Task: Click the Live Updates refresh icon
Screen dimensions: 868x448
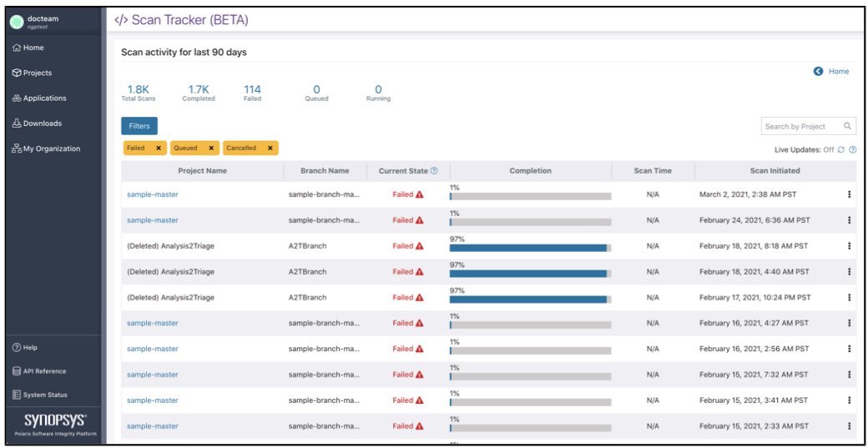Action: pyautogui.click(x=841, y=150)
